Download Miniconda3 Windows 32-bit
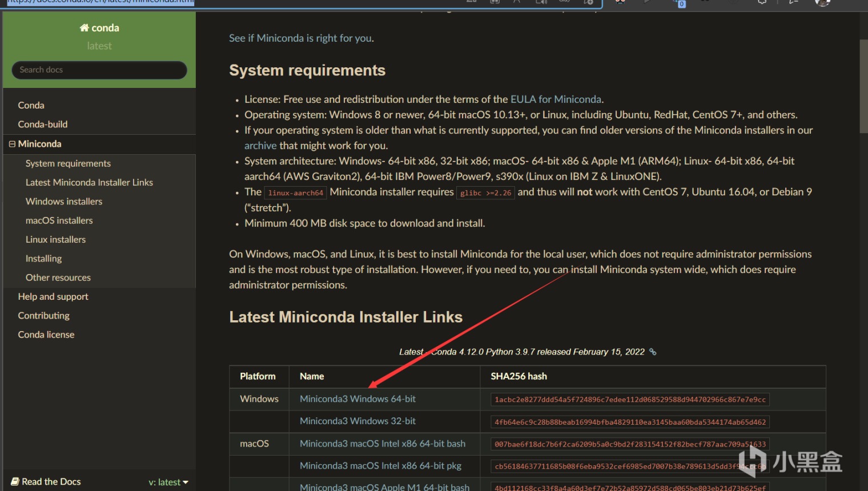The width and height of the screenshot is (868, 491). pyautogui.click(x=357, y=421)
